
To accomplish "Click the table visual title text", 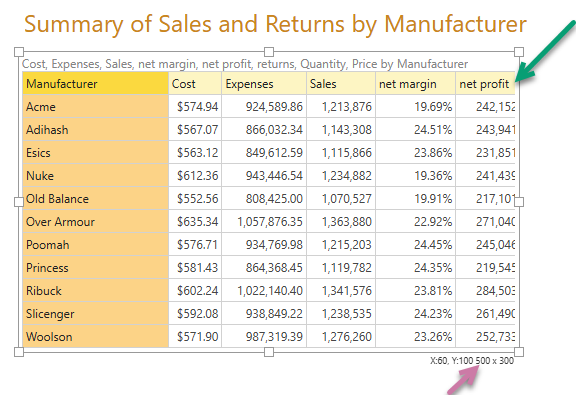I will 245,64.
